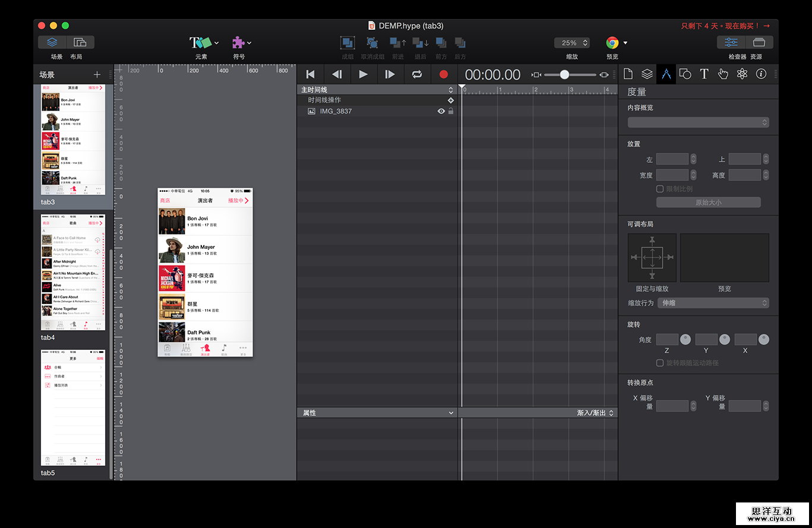Click the puzzle piece Symbols icon
The image size is (812, 528).
tap(238, 43)
